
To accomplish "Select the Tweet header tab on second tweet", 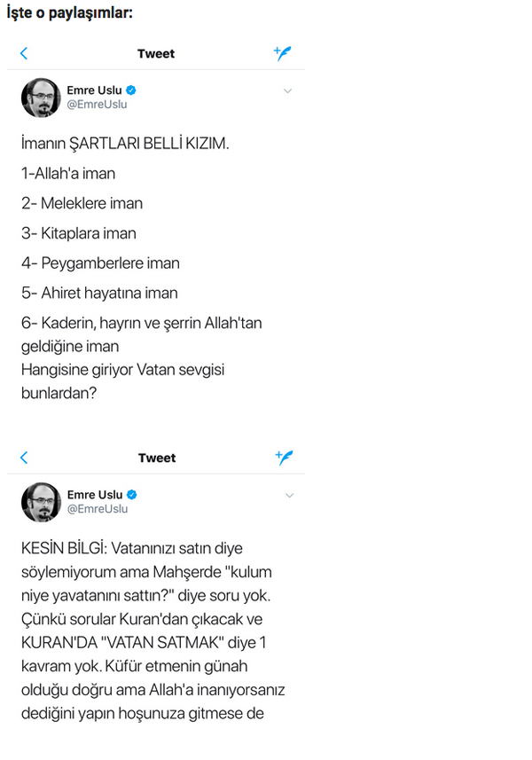I will point(157,458).
